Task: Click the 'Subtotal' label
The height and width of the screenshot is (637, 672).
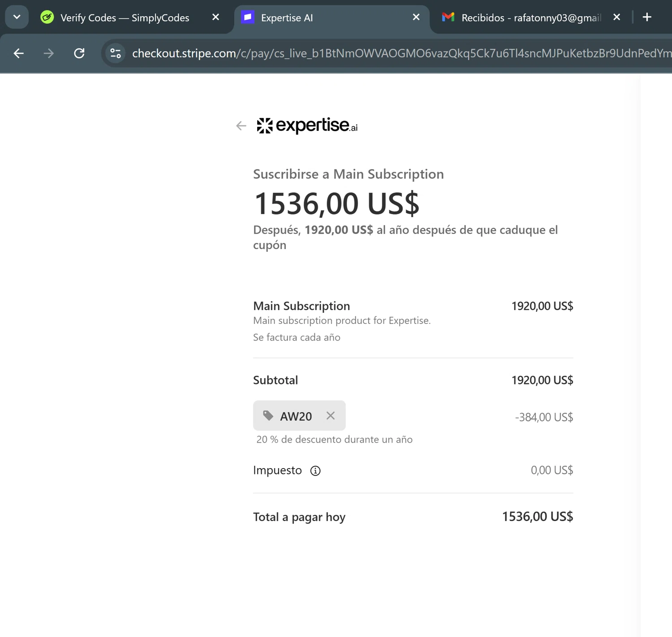Action: [x=276, y=380]
